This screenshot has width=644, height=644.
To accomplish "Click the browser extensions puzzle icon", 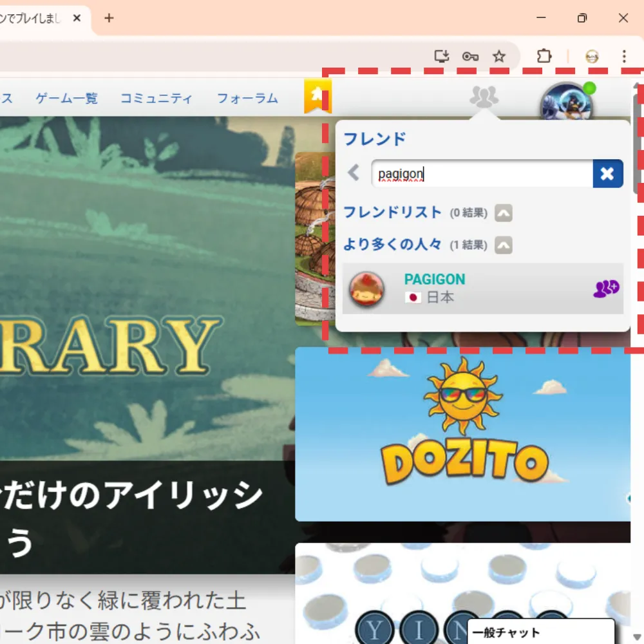I will point(544,57).
